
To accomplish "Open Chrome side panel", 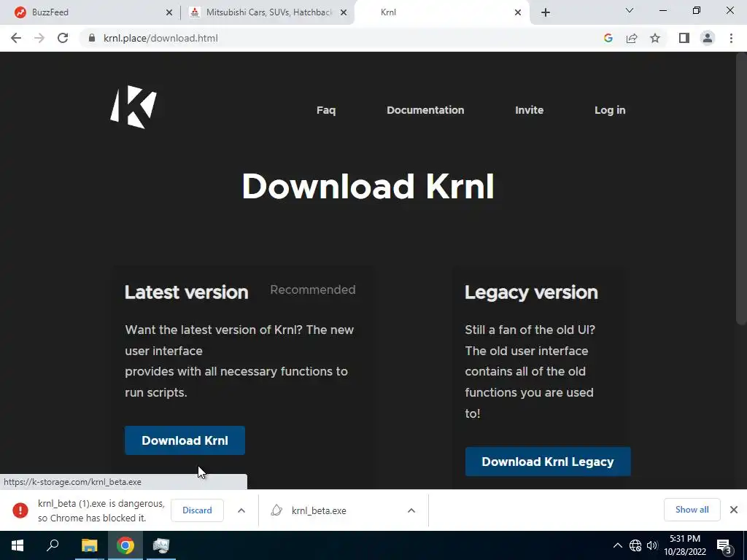I will point(684,38).
